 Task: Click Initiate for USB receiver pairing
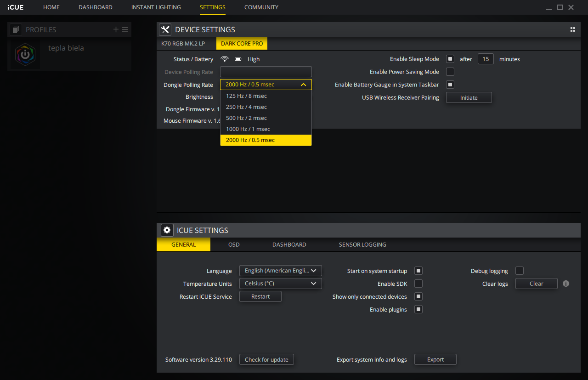469,97
